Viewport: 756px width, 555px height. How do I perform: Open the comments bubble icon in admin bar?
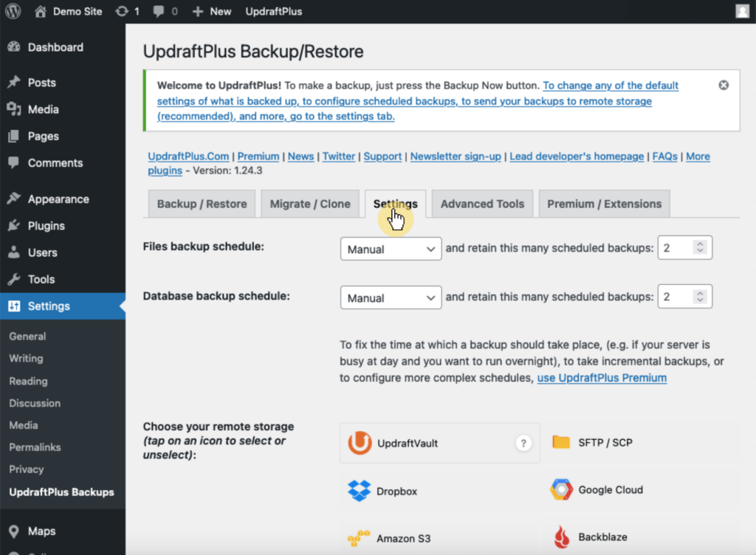(158, 12)
